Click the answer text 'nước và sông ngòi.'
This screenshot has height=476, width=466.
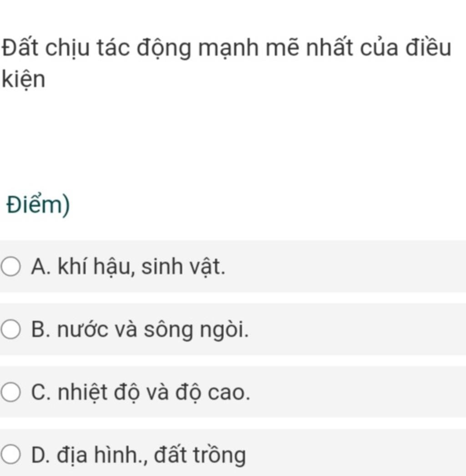(x=153, y=329)
